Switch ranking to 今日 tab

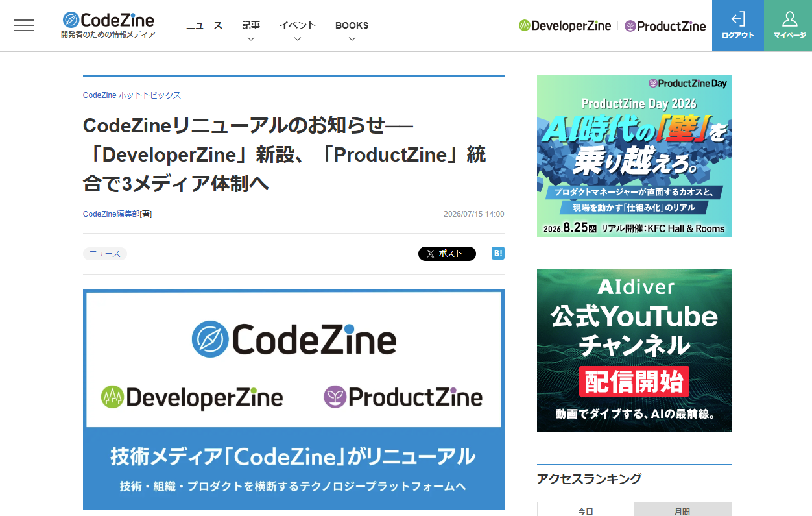coord(586,510)
